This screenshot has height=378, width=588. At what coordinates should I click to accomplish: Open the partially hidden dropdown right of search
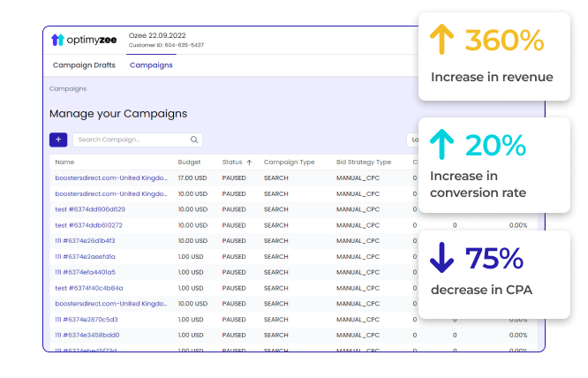point(411,140)
